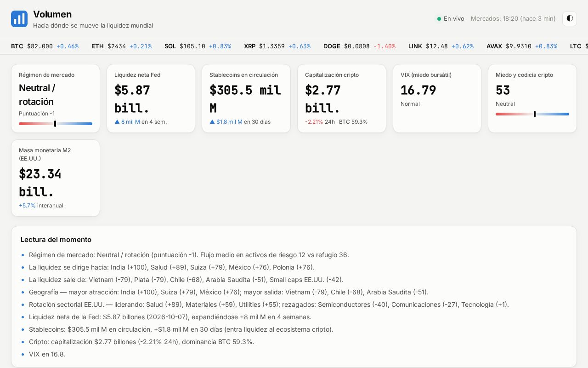The height and width of the screenshot is (368, 588).
Task: Select the DOGE ticker in the price strip
Action: 359,46
